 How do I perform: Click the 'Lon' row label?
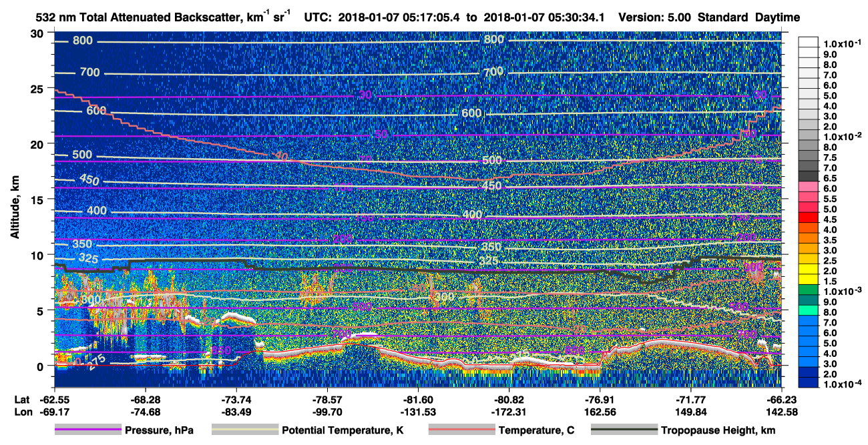[23, 412]
